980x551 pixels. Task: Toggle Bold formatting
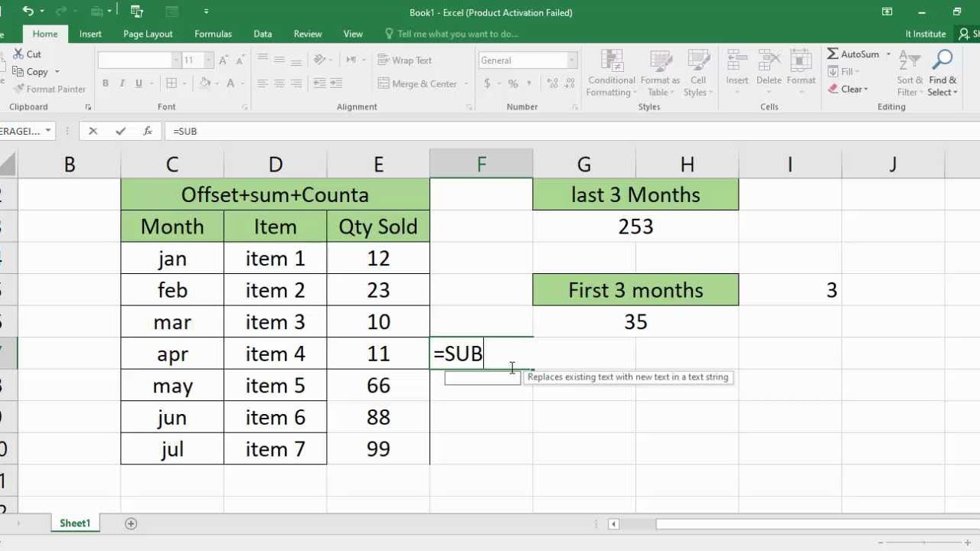click(106, 83)
